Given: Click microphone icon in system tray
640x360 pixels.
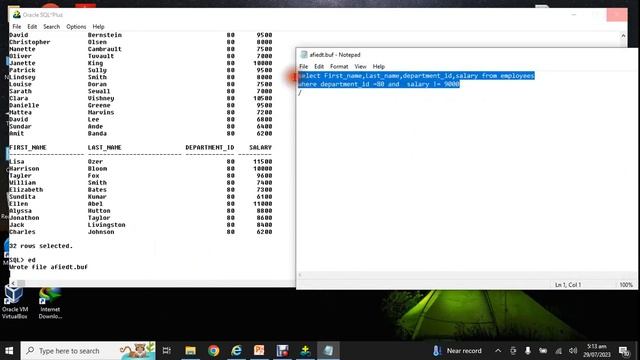Looking at the screenshot, I should 528,351.
